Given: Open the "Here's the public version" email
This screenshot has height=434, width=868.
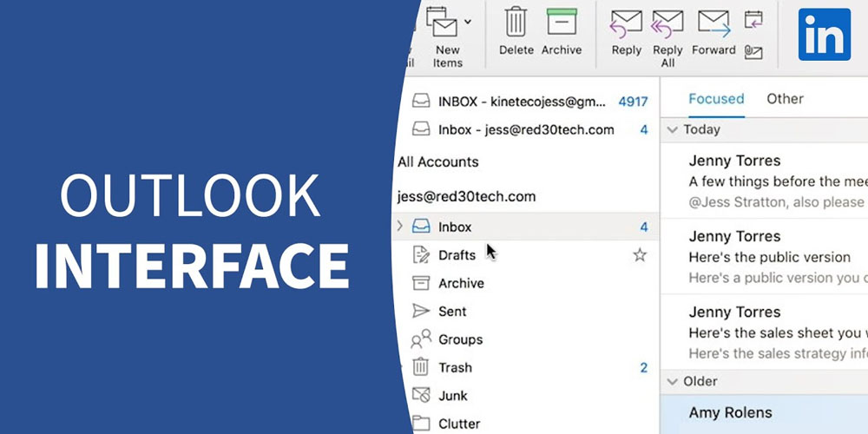Looking at the screenshot, I should point(765,256).
